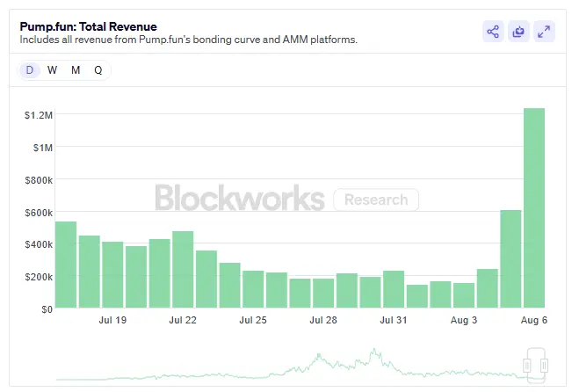
Task: Click the $600k bar before Aug 6
Action: 510,258
